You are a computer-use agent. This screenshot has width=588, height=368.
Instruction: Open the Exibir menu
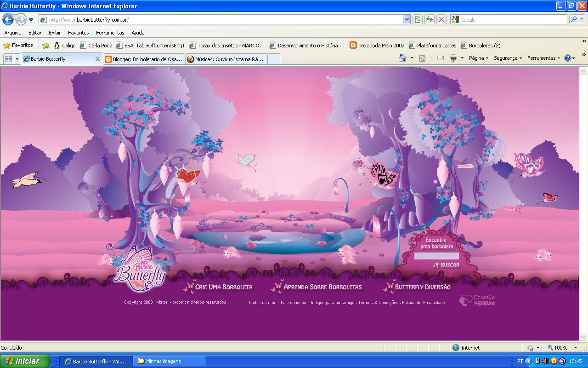[x=55, y=33]
